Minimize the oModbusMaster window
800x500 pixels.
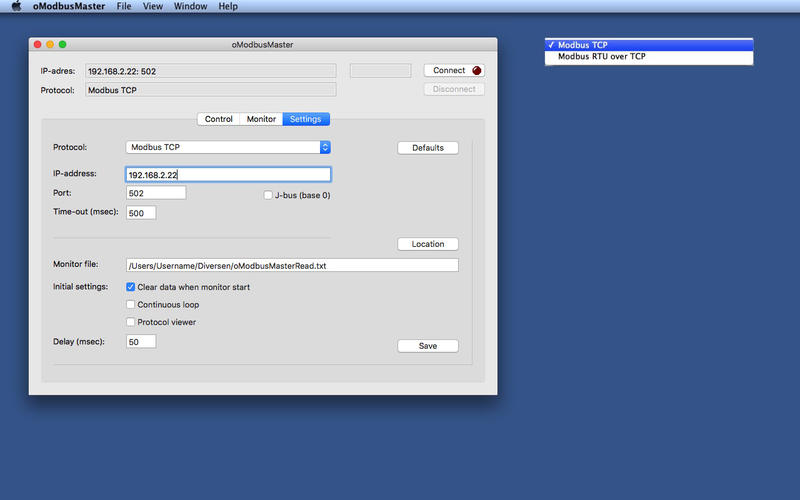[50, 44]
